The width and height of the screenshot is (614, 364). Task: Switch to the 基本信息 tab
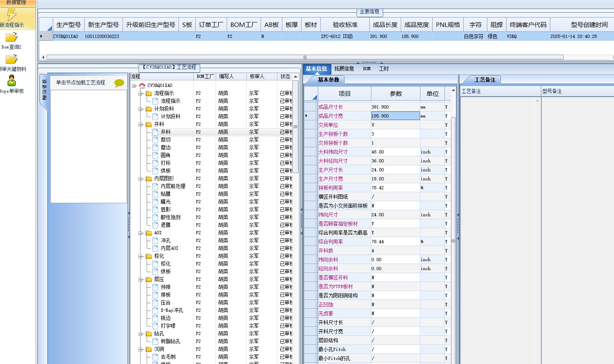click(x=316, y=69)
